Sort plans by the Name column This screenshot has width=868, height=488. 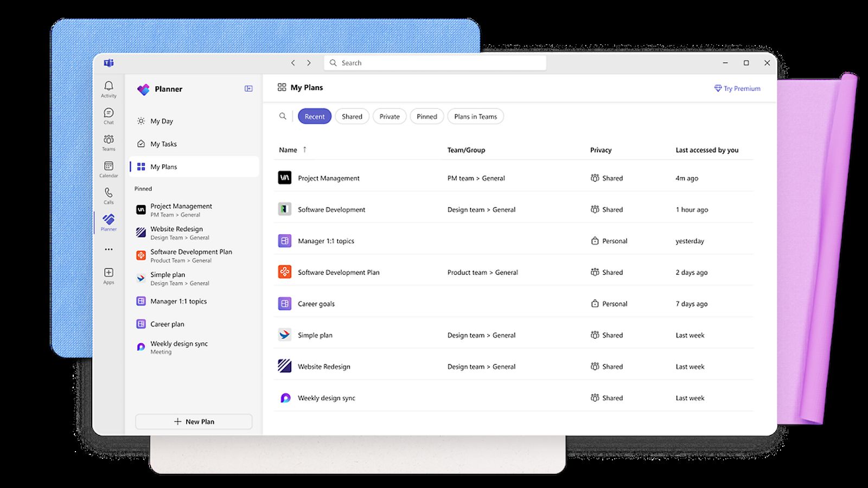tap(288, 150)
